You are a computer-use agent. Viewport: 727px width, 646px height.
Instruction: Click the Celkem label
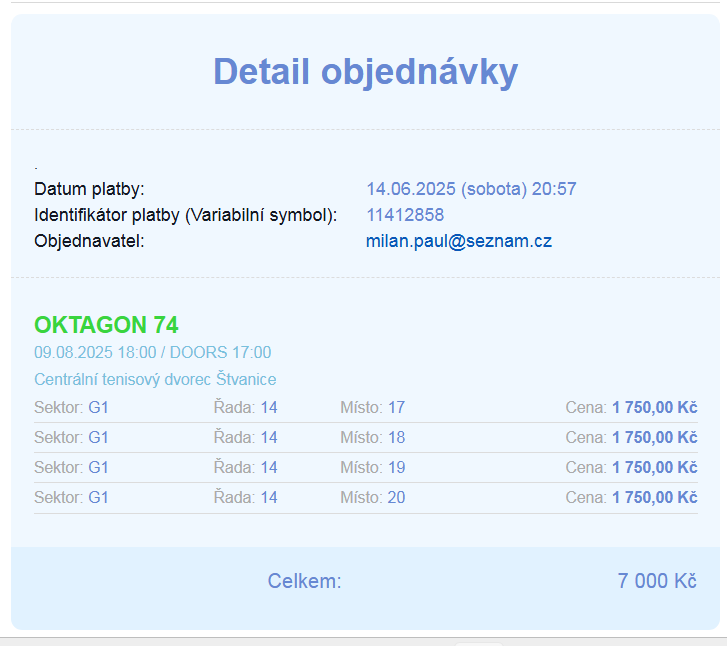304,581
